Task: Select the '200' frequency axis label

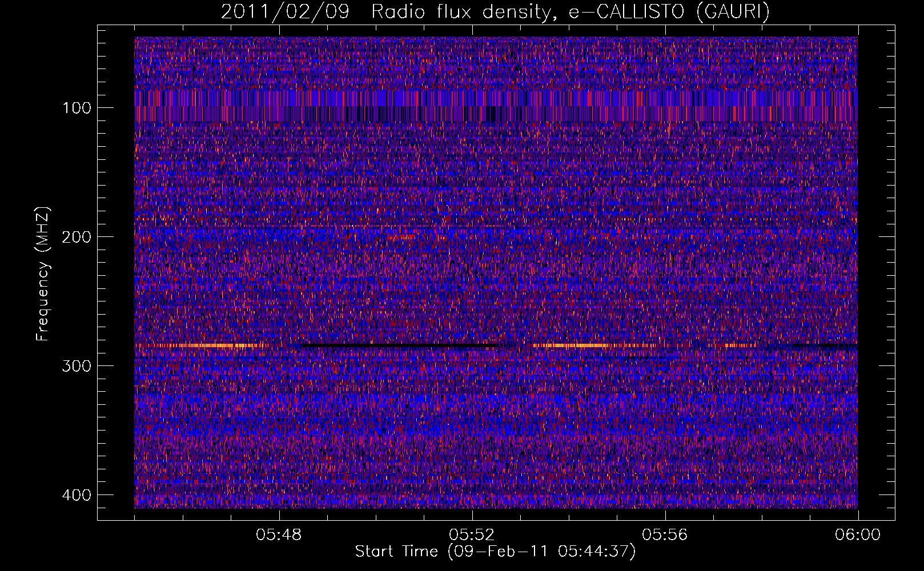Action: coord(76,237)
